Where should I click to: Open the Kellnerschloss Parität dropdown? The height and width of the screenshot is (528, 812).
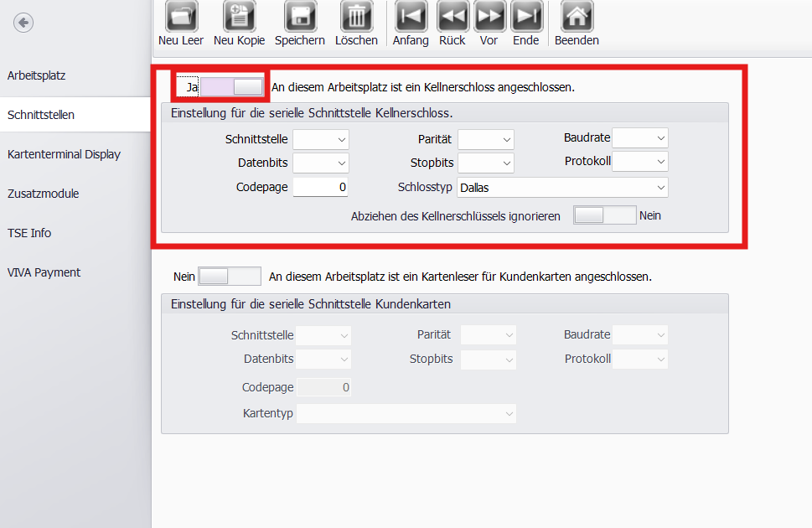pos(486,139)
